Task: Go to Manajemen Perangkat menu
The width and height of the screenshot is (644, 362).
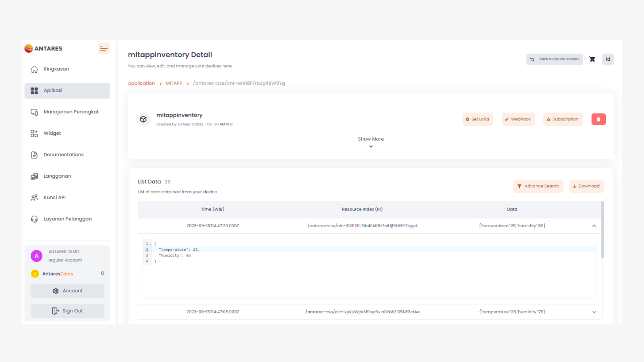Action: point(71,112)
